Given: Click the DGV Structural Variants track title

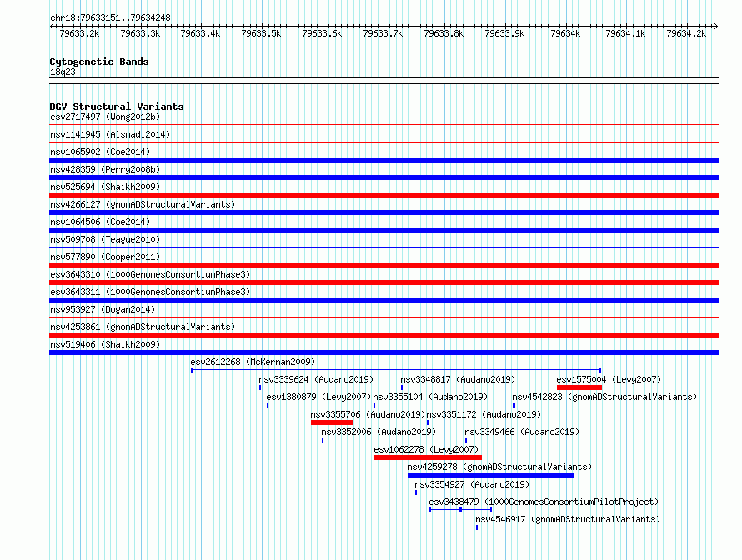Looking at the screenshot, I should [117, 107].
